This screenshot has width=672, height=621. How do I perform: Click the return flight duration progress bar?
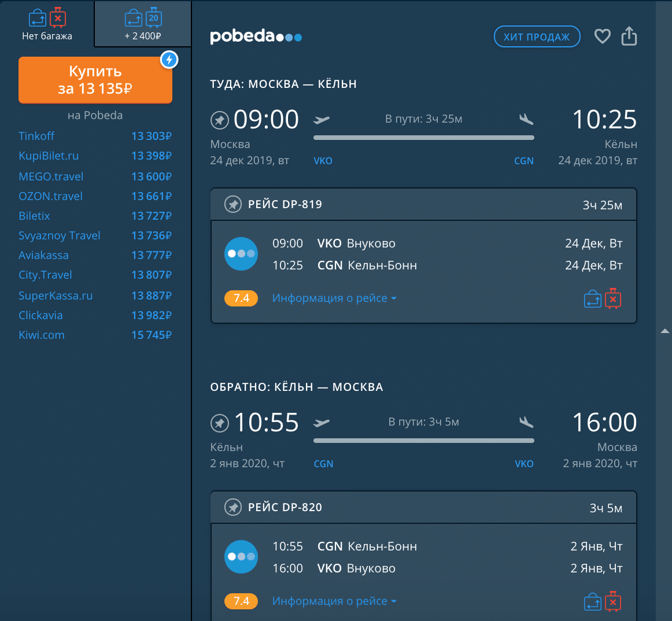tap(424, 441)
